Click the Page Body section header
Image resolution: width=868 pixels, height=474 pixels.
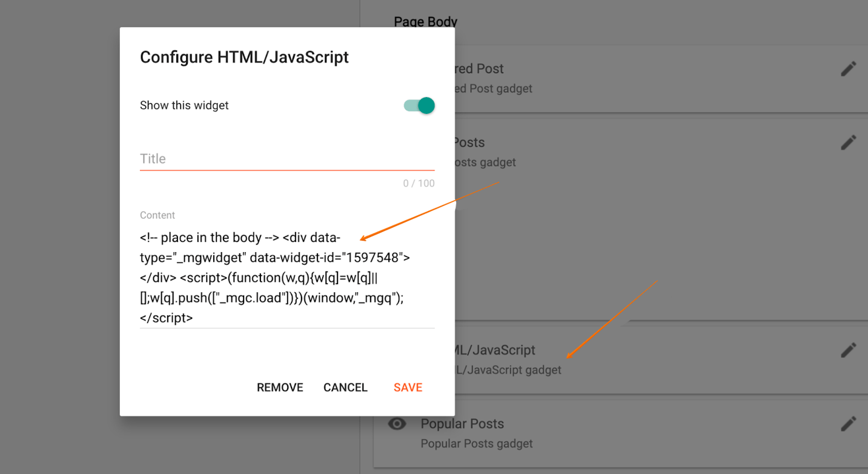(425, 21)
